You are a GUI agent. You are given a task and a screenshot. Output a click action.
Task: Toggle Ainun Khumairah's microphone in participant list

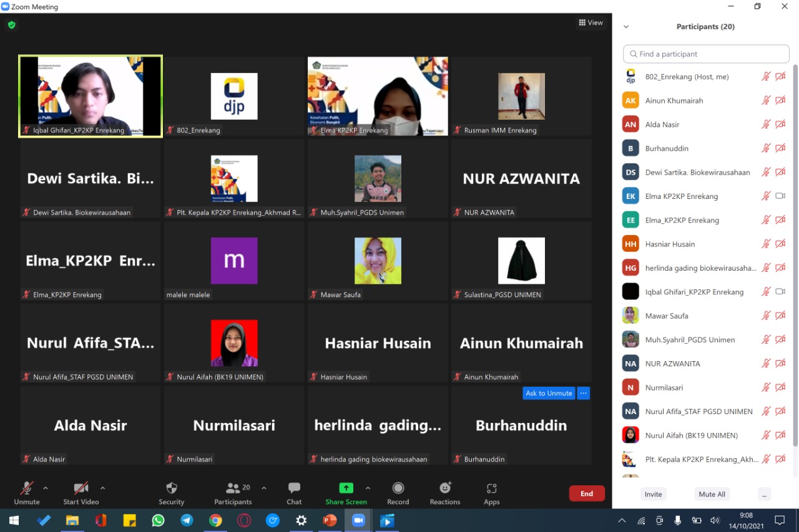pos(766,100)
